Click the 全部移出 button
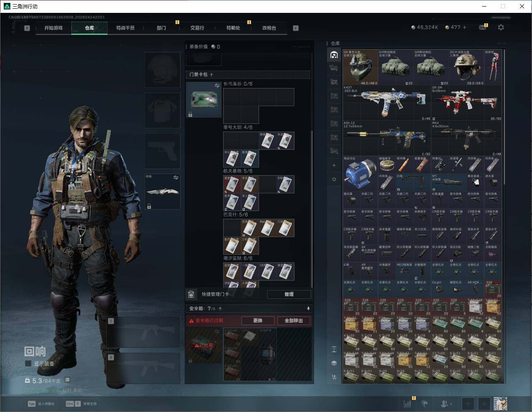 (x=293, y=321)
